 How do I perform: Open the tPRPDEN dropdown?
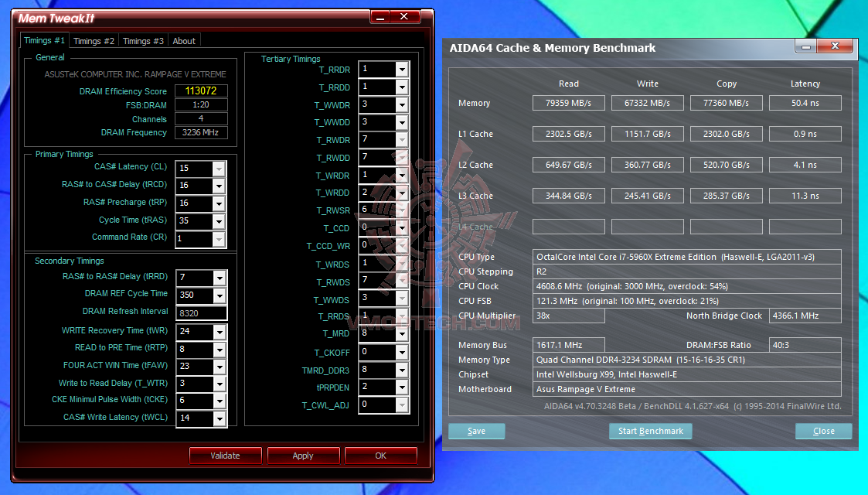coord(403,387)
